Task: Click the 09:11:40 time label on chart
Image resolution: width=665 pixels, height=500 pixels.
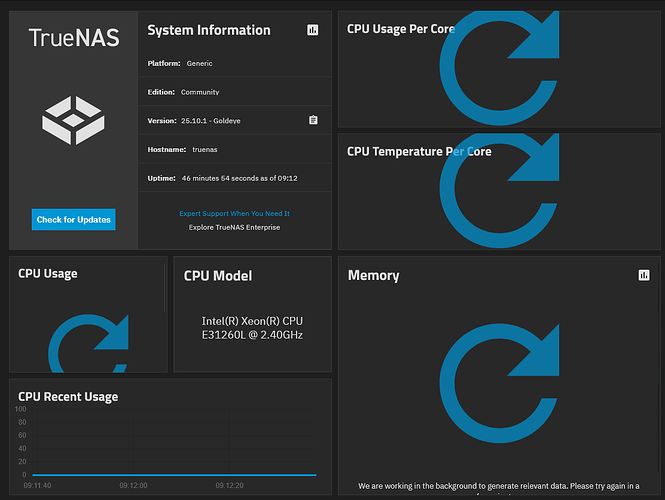Action: 37,486
